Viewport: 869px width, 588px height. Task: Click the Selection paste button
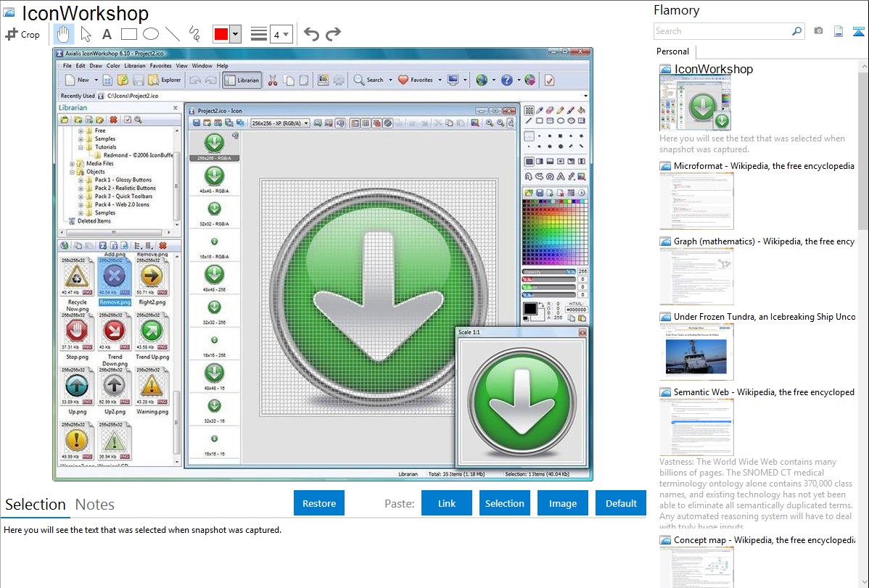point(505,503)
